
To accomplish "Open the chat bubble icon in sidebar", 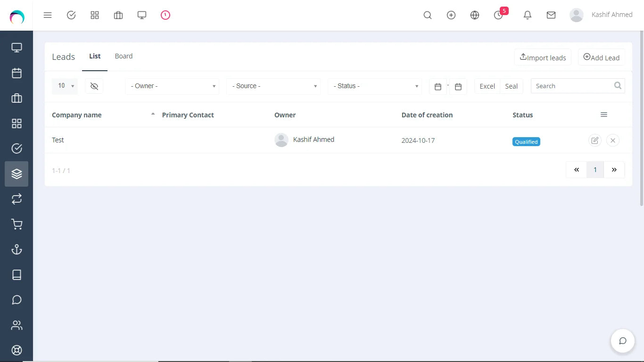I will 17,300.
